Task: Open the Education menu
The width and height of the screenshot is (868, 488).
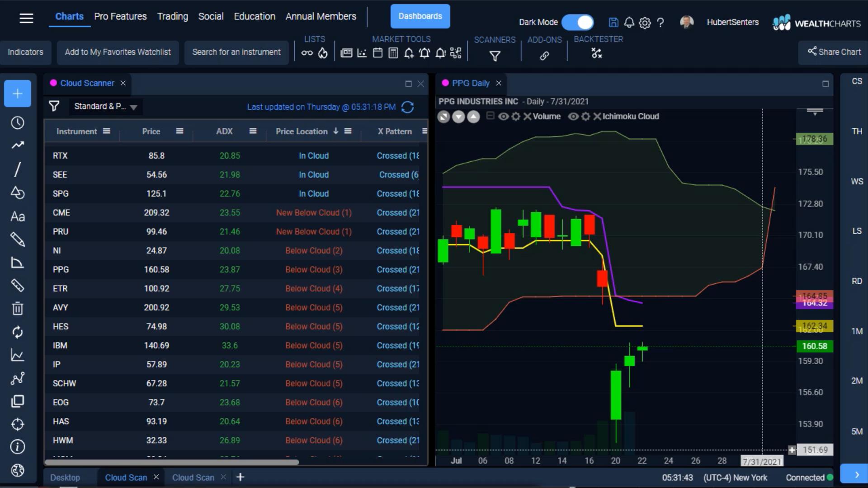Action: 255,16
